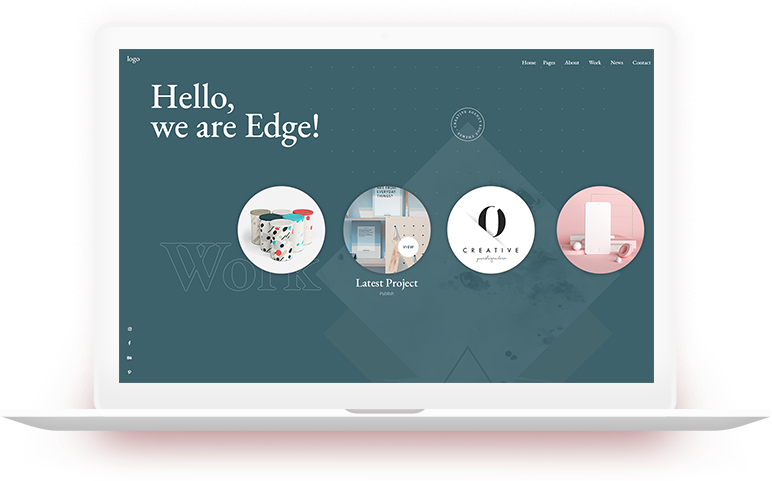Open the About menu item
The height and width of the screenshot is (481, 772).
pyautogui.click(x=572, y=63)
